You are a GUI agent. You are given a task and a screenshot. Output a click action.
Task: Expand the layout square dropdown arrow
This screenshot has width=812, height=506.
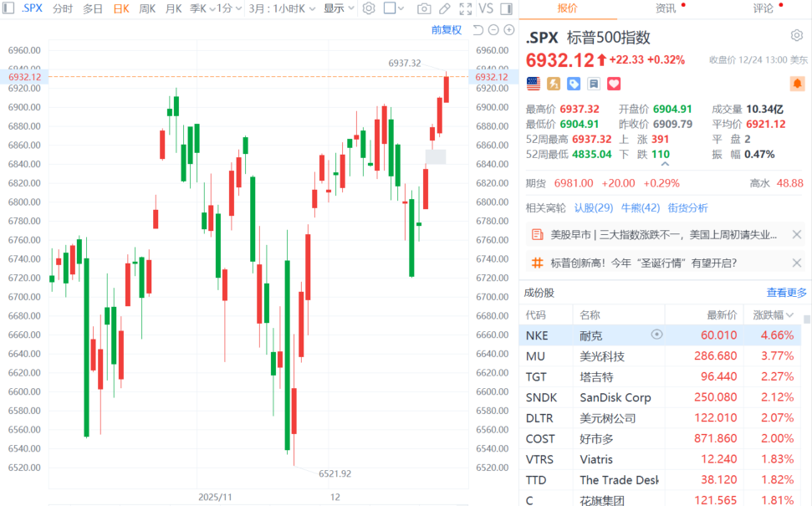401,8
